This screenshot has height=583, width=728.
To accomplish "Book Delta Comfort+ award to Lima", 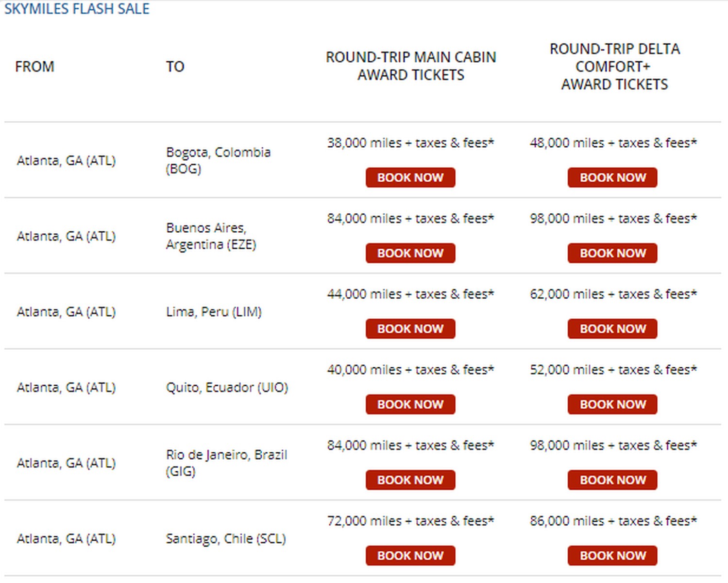I will 612,329.
